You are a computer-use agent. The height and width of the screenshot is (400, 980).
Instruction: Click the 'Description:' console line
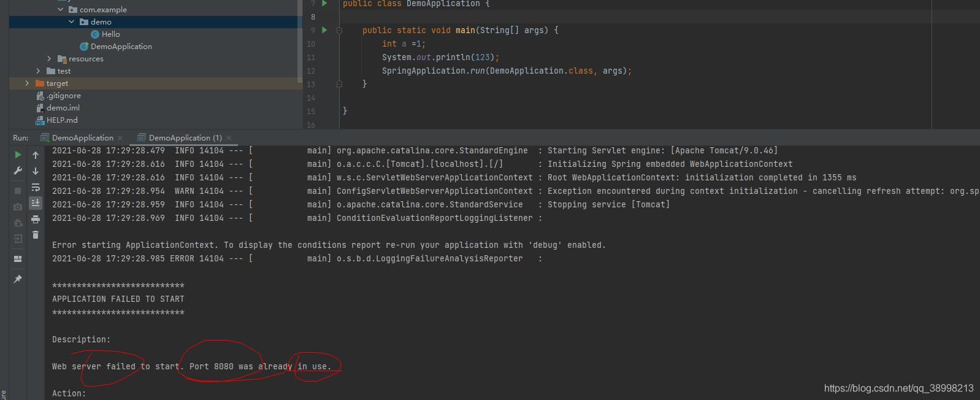[x=82, y=340]
